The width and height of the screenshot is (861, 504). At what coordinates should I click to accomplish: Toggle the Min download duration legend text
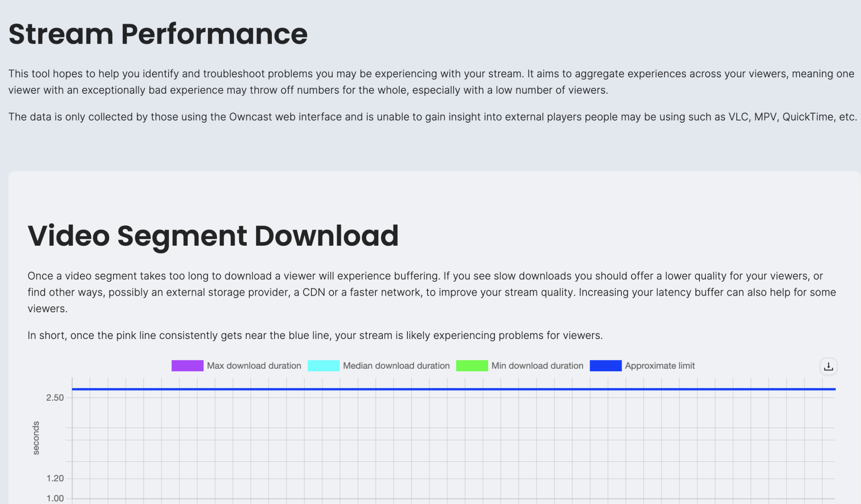537,366
